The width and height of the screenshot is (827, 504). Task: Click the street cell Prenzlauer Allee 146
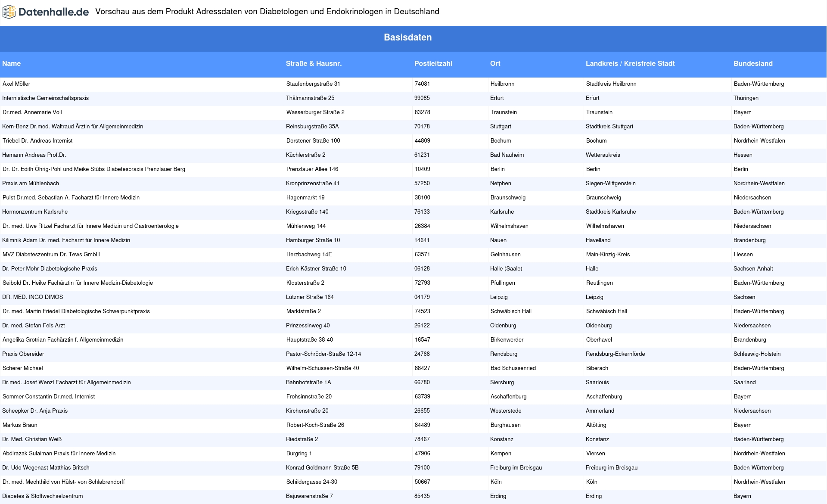pos(312,169)
